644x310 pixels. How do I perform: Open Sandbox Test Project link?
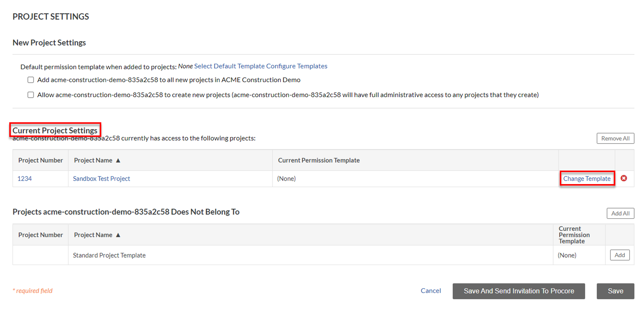pyautogui.click(x=101, y=179)
